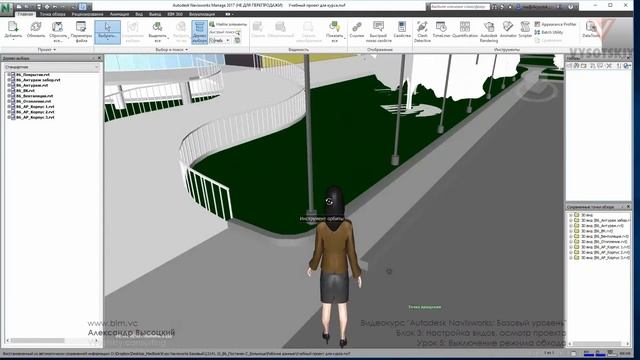The width and height of the screenshot is (640, 360).
Task: Open Appearance Profiler
Action: 555,24
